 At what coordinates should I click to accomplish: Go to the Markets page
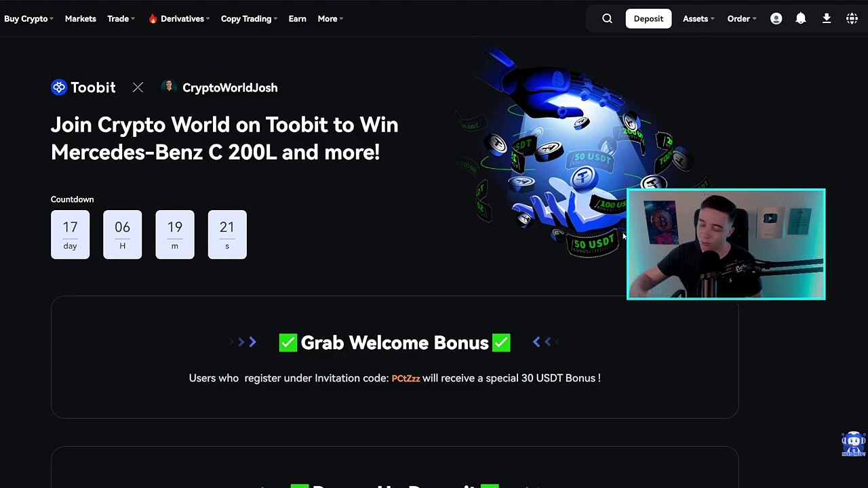80,19
